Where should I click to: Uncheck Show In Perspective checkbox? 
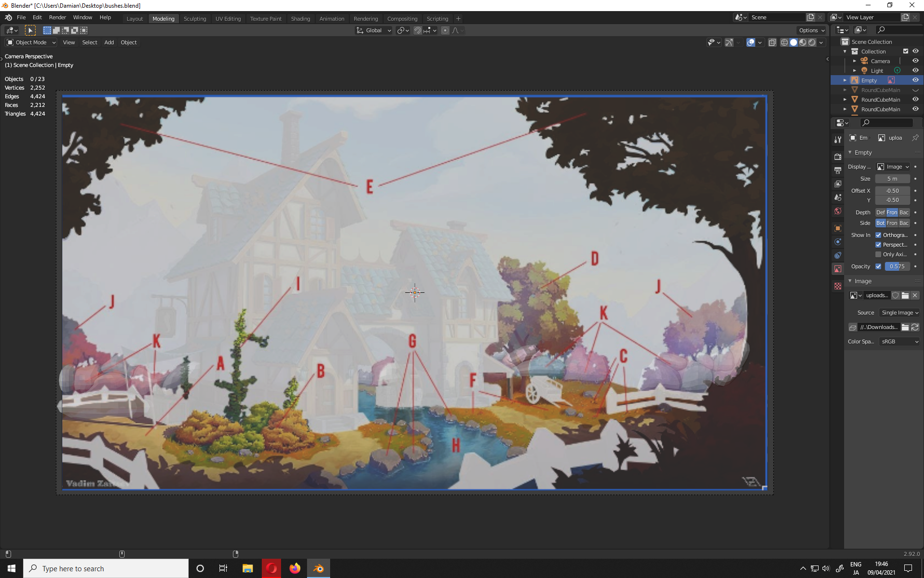878,245
